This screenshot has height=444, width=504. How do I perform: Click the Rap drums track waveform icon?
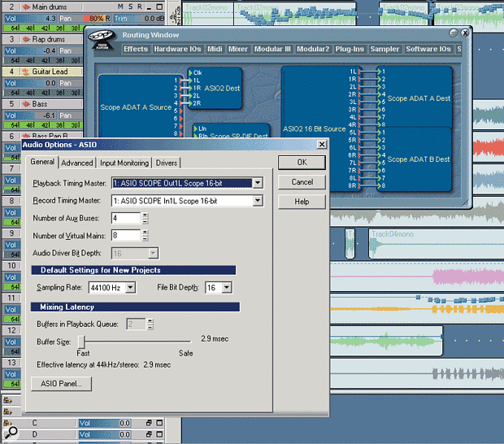tap(26, 39)
